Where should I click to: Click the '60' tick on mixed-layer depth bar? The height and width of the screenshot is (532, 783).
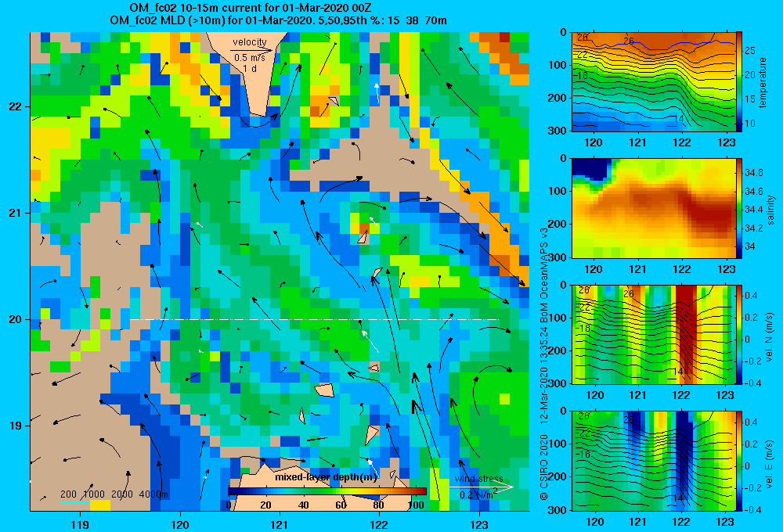341,505
